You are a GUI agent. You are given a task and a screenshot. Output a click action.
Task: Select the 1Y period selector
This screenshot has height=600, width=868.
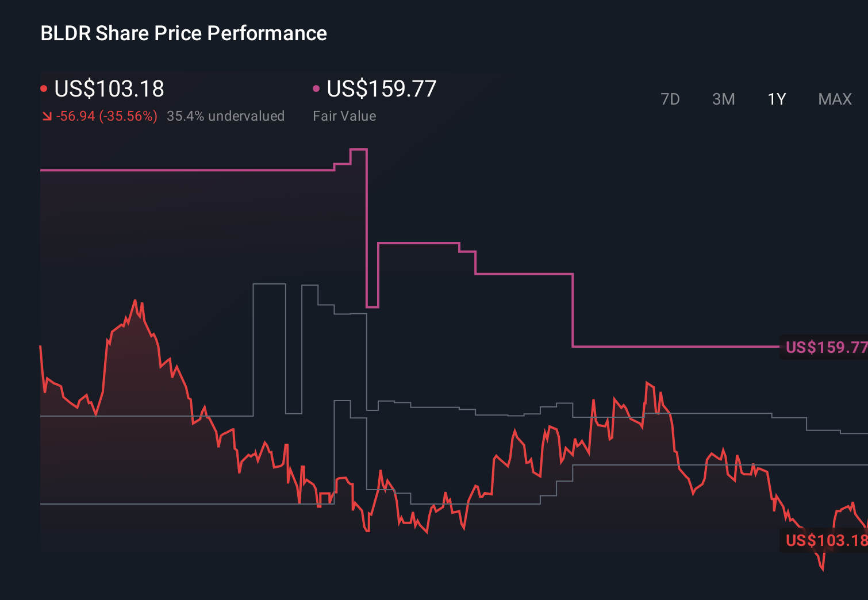(776, 99)
